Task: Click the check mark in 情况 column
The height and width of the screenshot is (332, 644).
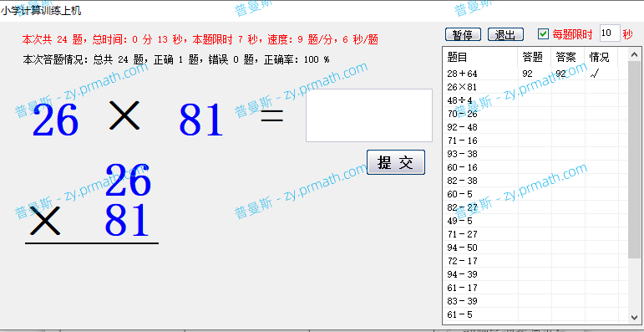Action: (x=595, y=74)
